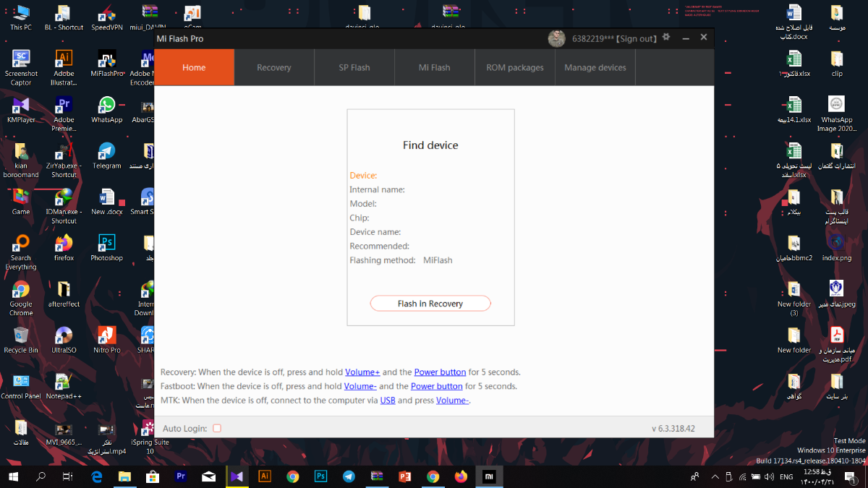Click Power button link in Fastboot line
The width and height of the screenshot is (868, 488).
click(x=437, y=386)
